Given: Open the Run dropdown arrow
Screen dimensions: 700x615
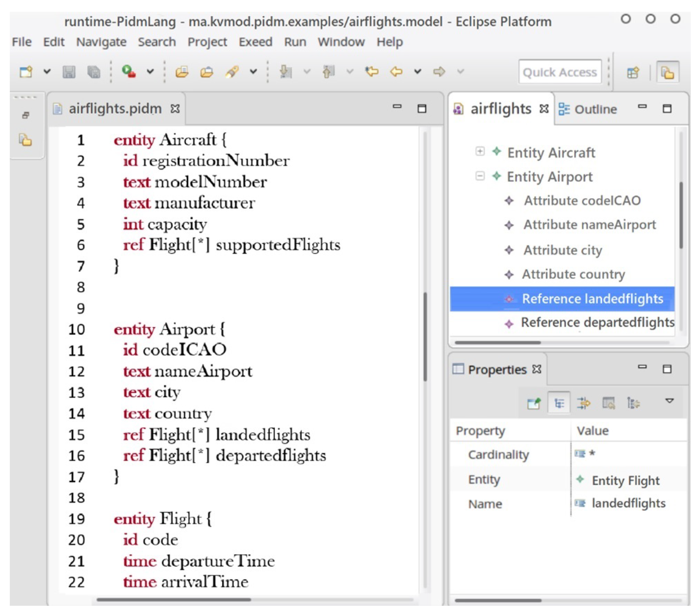Looking at the screenshot, I should 150,71.
